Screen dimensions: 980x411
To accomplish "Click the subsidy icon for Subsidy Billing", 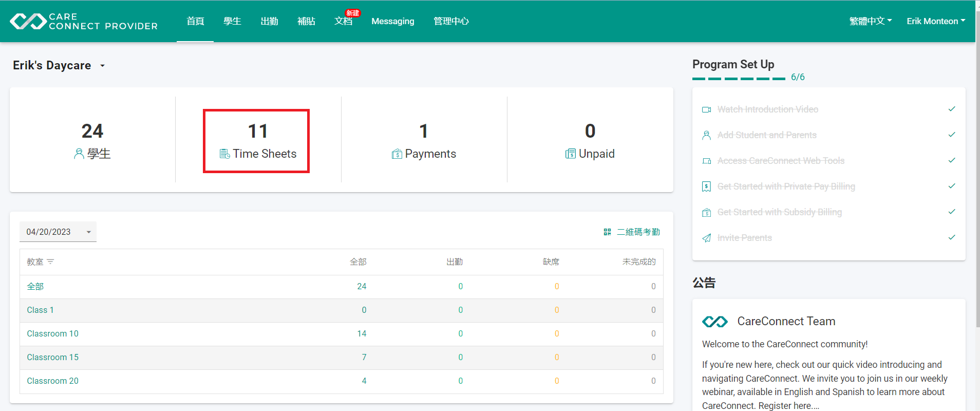I will (x=707, y=212).
